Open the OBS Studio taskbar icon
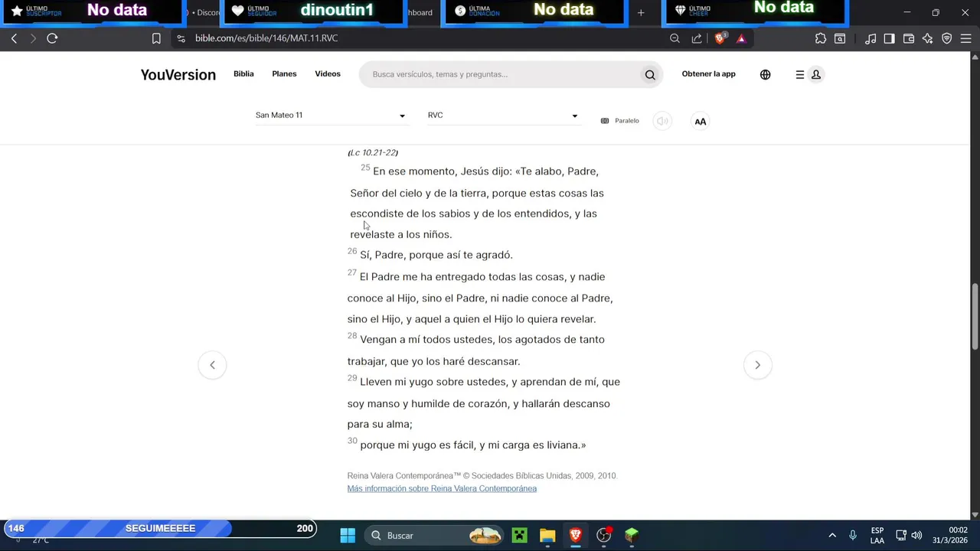 tap(604, 535)
